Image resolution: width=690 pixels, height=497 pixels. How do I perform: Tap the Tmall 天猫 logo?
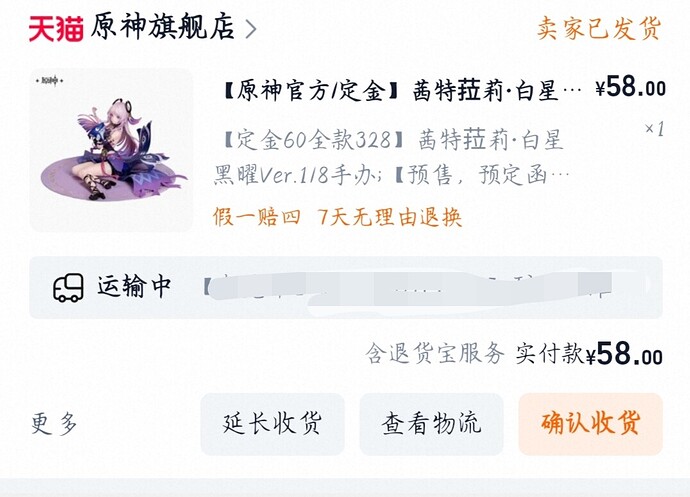56,29
